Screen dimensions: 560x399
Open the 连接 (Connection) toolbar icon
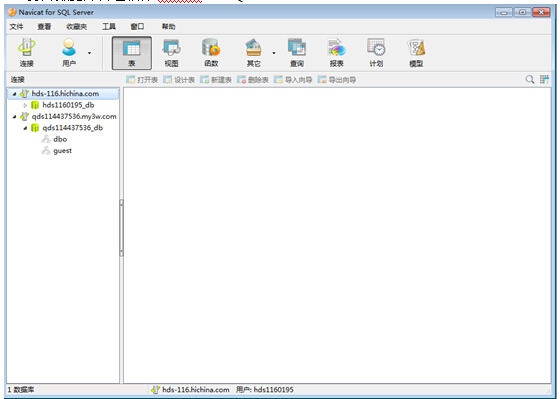pyautogui.click(x=26, y=53)
